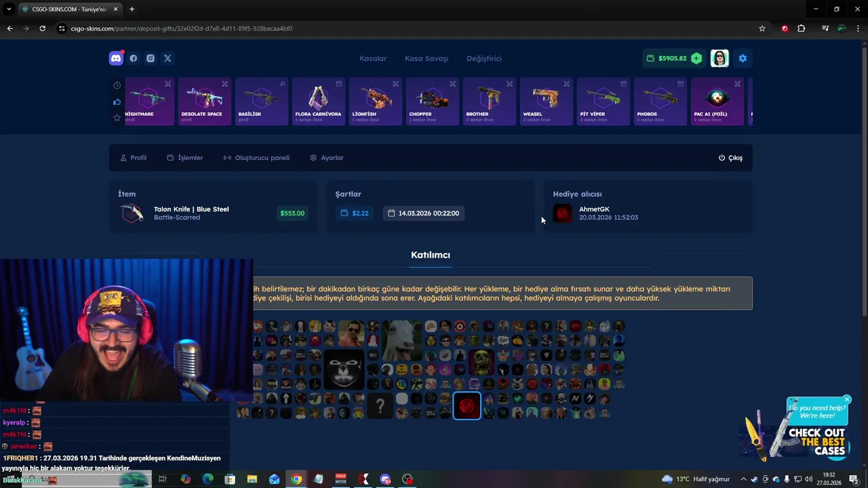This screenshot has width=868, height=488.
Task: Open taskbar notification center
Action: tap(854, 479)
